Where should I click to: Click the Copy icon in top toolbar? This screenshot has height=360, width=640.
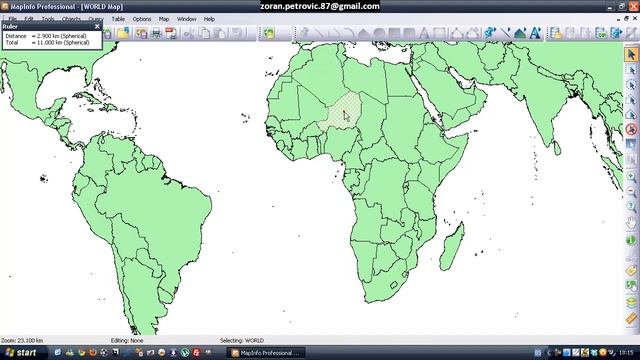click(204, 33)
